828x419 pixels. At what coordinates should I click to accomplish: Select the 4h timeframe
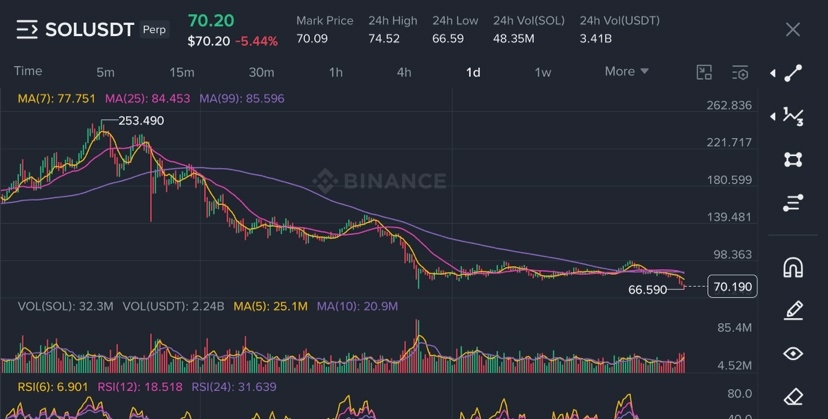[x=404, y=72]
